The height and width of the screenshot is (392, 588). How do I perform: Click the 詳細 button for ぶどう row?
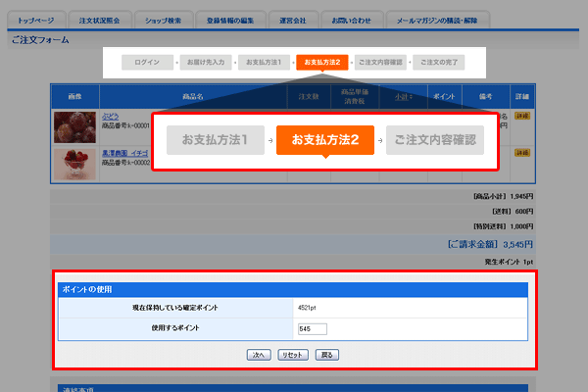coord(521,117)
